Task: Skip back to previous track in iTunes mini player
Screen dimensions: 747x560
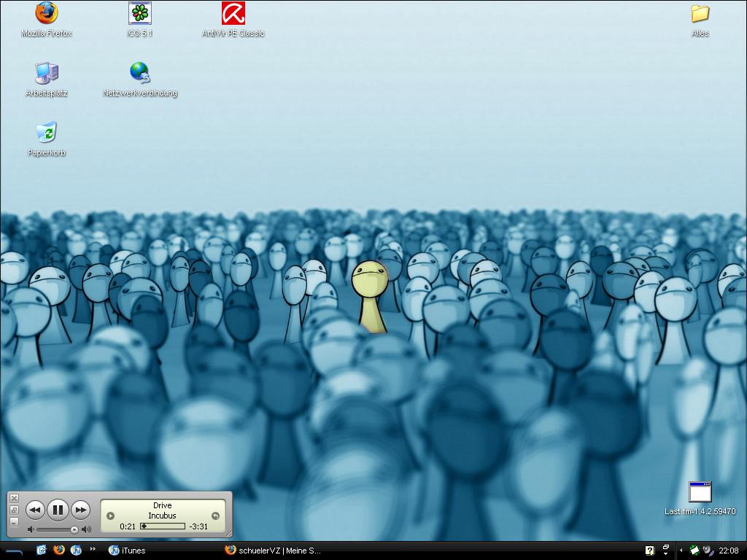Action: [35, 510]
